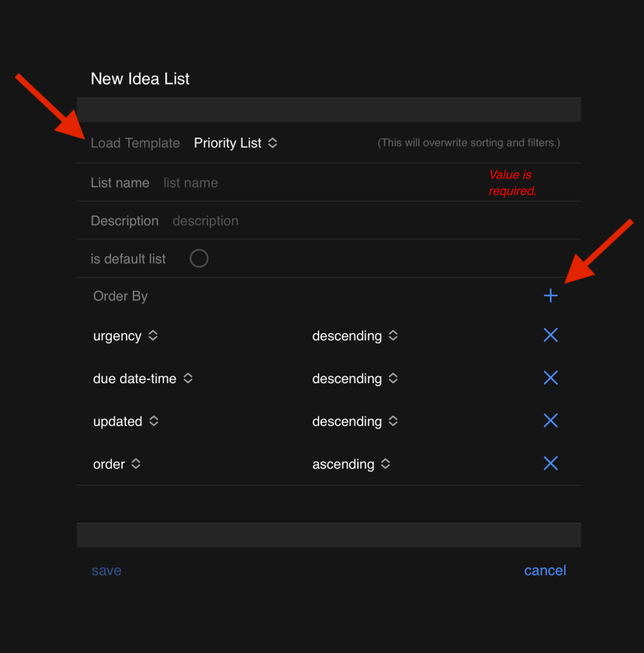The image size is (644, 653).
Task: Open the order field dropdown
Action: 117,464
